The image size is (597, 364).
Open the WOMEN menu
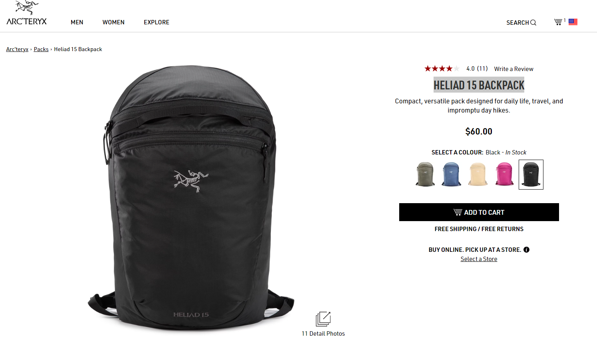click(113, 22)
